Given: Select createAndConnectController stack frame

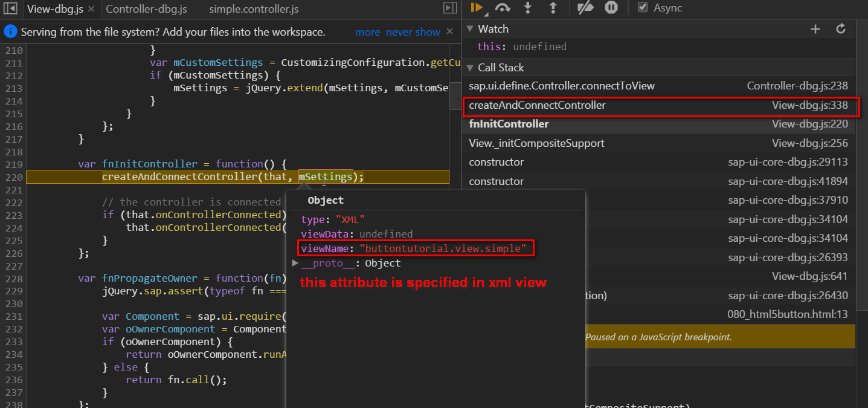Looking at the screenshot, I should (x=660, y=105).
